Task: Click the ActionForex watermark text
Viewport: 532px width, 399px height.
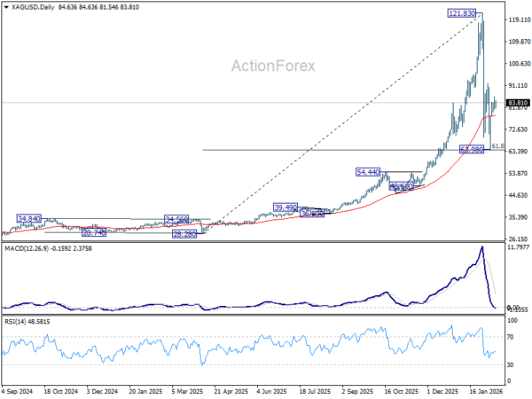Action: (274, 66)
